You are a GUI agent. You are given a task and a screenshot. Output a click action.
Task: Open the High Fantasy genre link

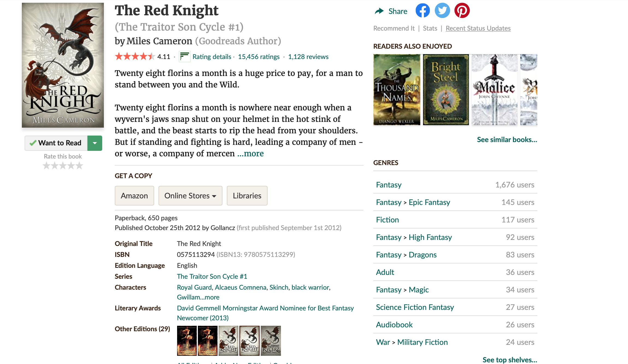(x=430, y=237)
